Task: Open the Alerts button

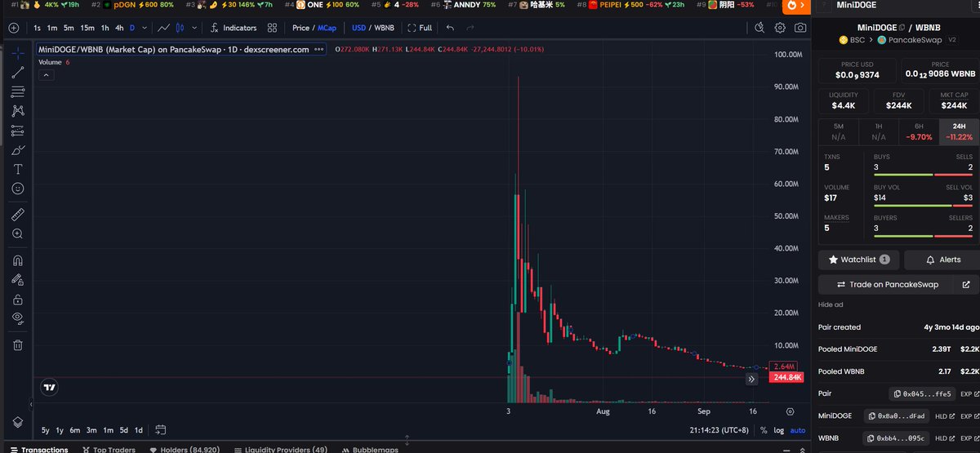Action: tap(943, 260)
